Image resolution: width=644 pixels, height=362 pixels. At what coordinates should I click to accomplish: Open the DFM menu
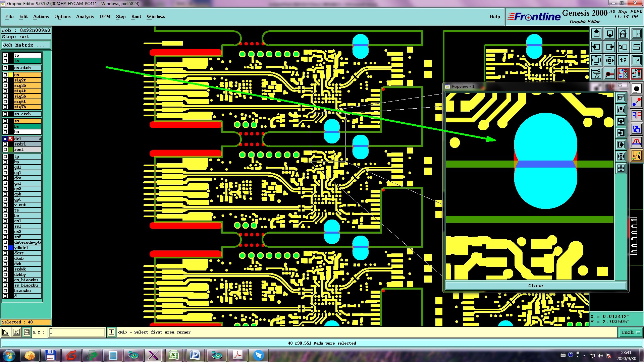click(105, 16)
